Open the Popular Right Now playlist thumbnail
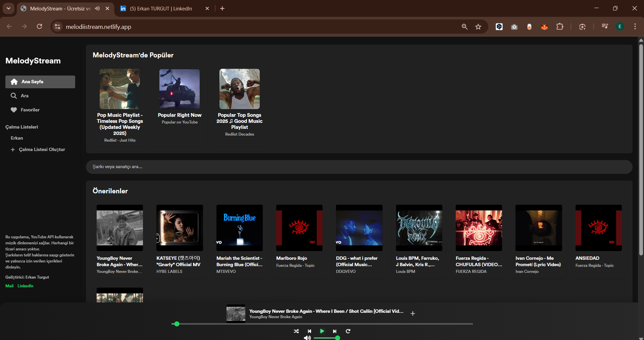 [x=180, y=89]
